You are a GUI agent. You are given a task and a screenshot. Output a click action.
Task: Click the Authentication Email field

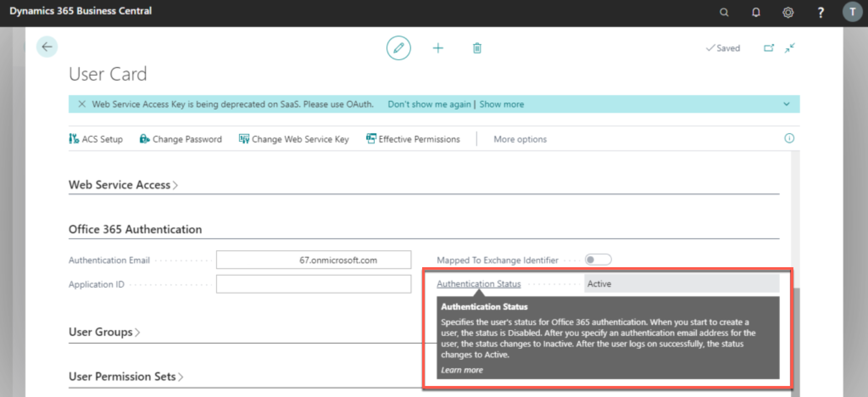314,260
